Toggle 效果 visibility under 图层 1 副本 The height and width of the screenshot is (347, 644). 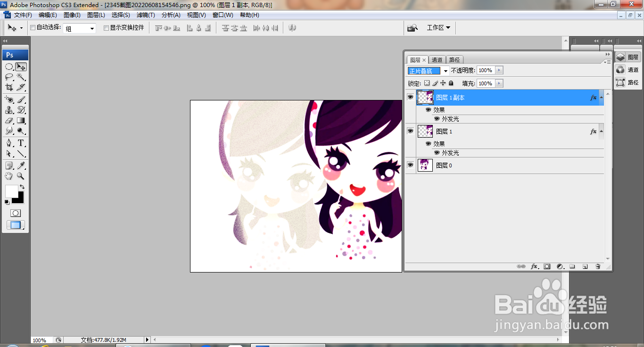428,109
